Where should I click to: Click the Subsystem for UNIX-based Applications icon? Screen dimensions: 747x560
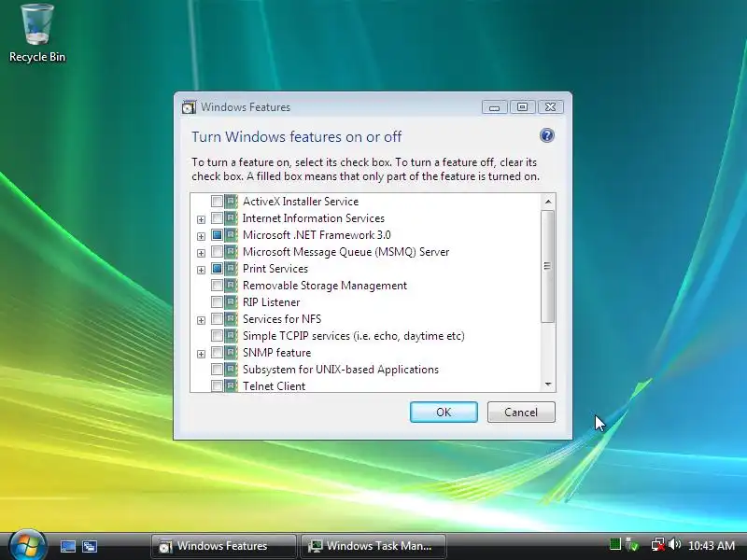[x=231, y=370]
